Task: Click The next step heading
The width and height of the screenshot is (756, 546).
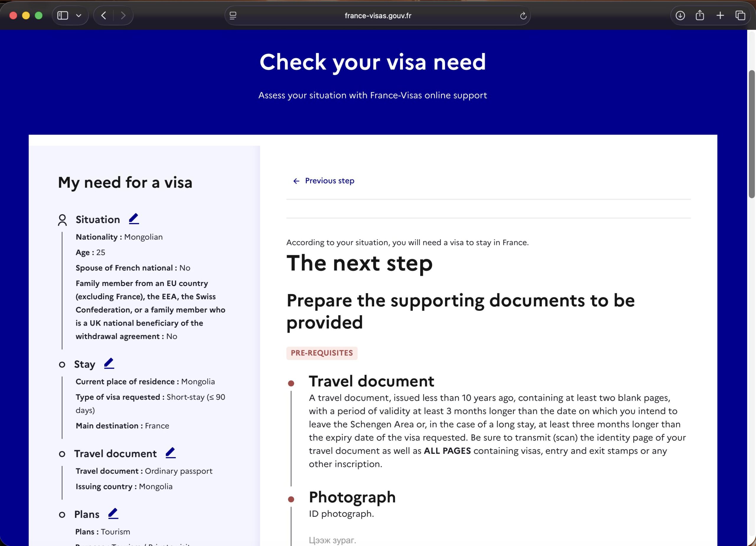Action: coord(359,263)
